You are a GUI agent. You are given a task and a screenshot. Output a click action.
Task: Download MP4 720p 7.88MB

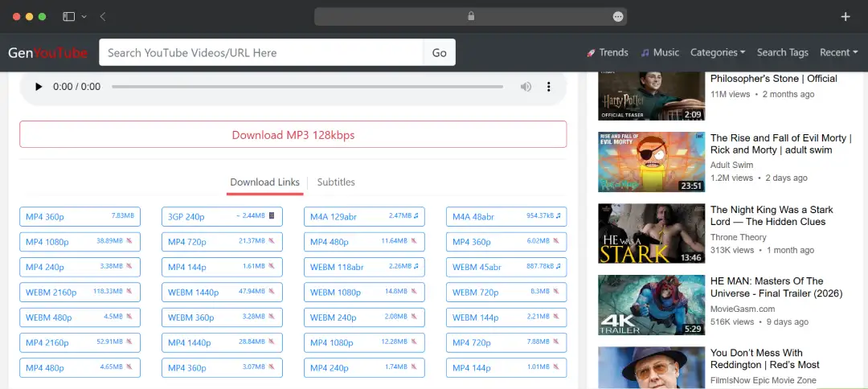[x=506, y=342]
